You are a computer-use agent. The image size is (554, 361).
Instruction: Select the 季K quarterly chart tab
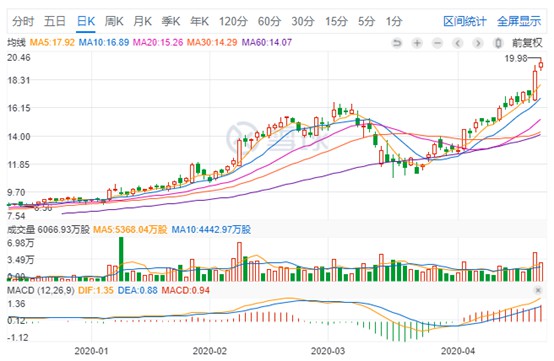[171, 21]
